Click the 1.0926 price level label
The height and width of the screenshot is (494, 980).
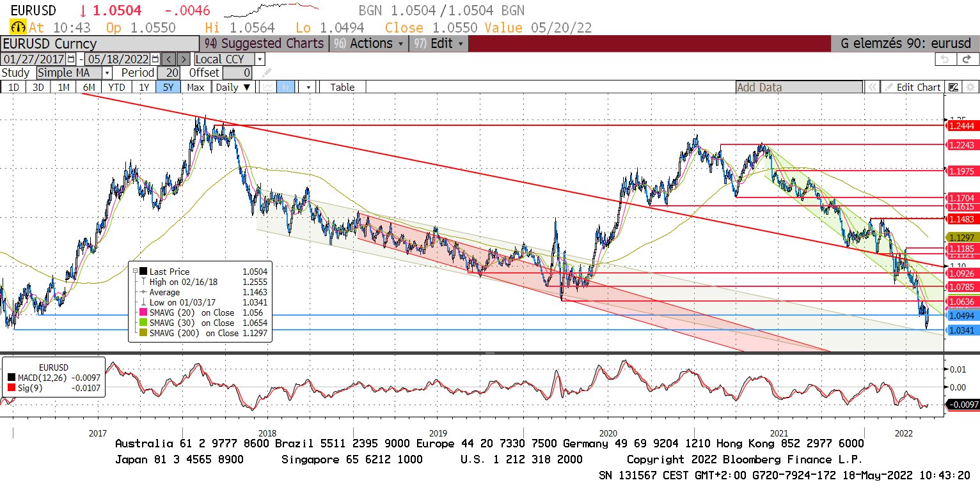(x=961, y=273)
